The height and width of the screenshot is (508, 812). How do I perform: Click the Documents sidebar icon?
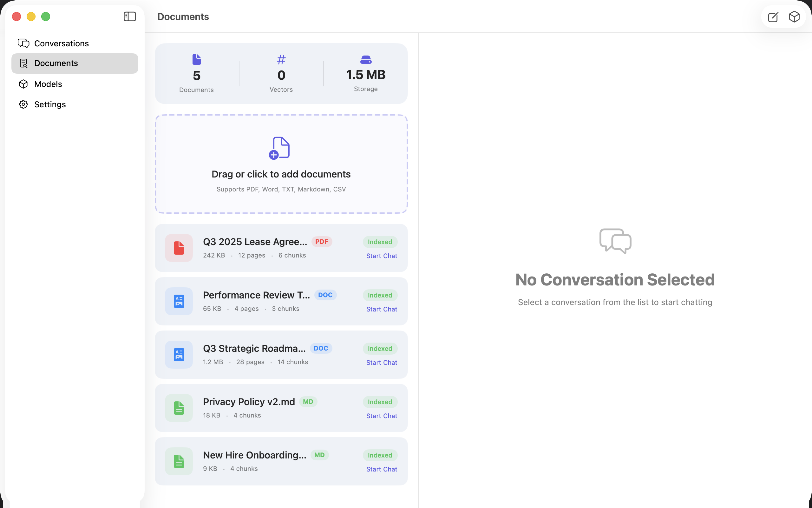(x=23, y=63)
